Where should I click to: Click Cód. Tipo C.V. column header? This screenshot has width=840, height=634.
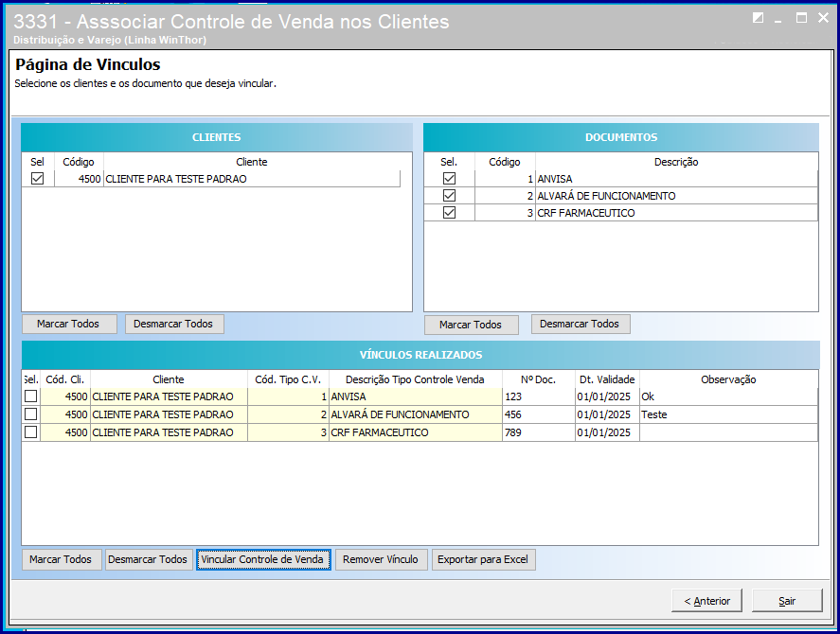[288, 379]
